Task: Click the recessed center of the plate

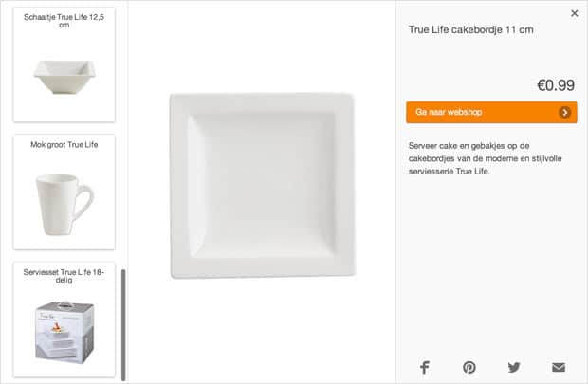Action: click(260, 186)
